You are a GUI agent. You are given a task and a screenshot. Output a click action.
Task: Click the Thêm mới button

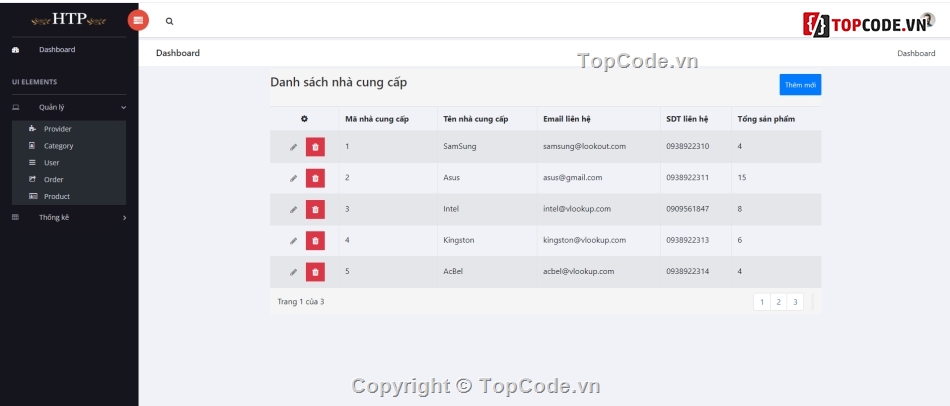[800, 85]
